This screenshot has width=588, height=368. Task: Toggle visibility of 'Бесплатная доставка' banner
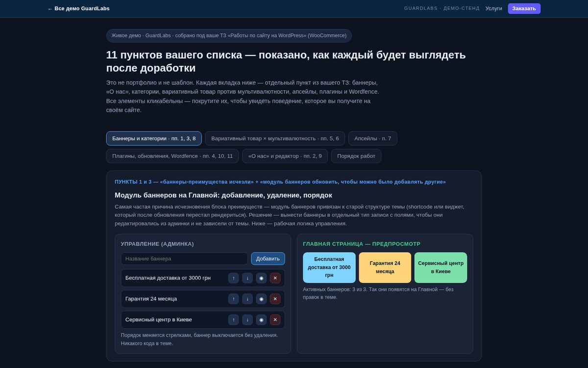[x=261, y=278]
